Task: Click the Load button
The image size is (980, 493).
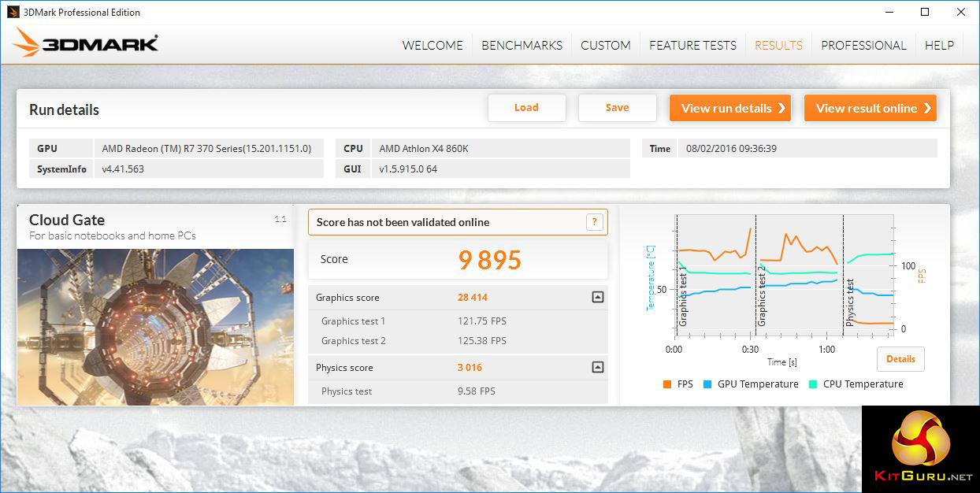Action: click(526, 108)
